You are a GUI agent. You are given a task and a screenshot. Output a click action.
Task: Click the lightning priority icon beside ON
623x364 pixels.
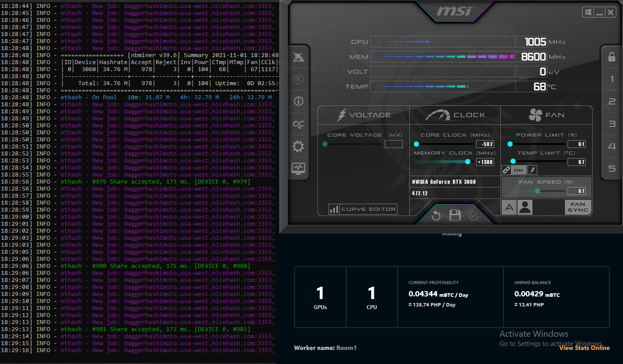click(x=532, y=170)
